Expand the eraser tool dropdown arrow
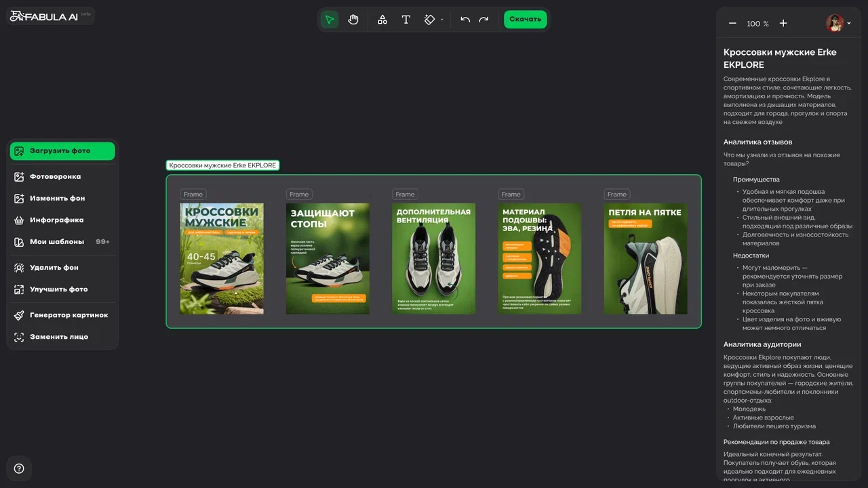This screenshot has width=868, height=488. pyautogui.click(x=442, y=20)
